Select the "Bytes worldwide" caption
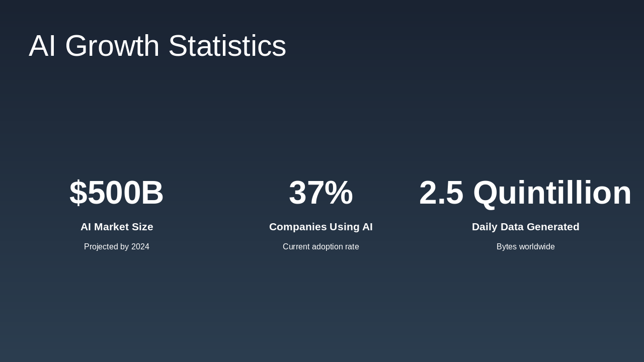Image resolution: width=644 pixels, height=362 pixels. click(525, 247)
